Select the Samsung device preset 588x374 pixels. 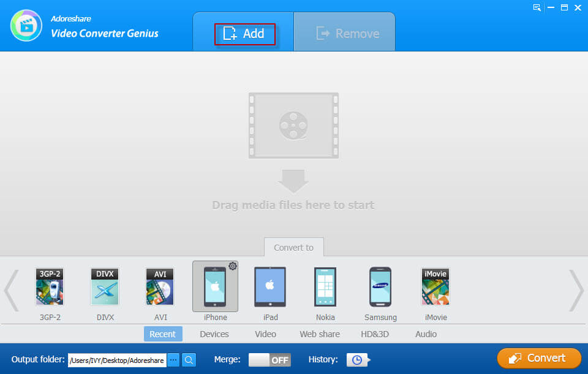click(x=380, y=287)
